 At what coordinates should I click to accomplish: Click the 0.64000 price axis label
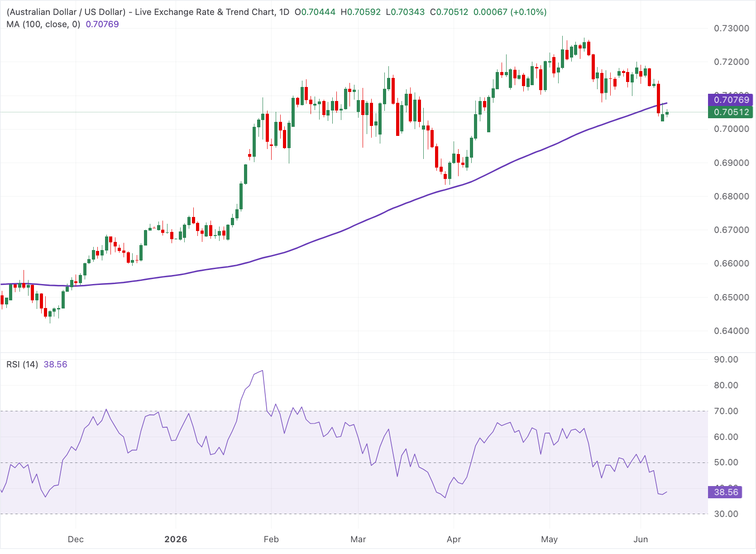[732, 331]
